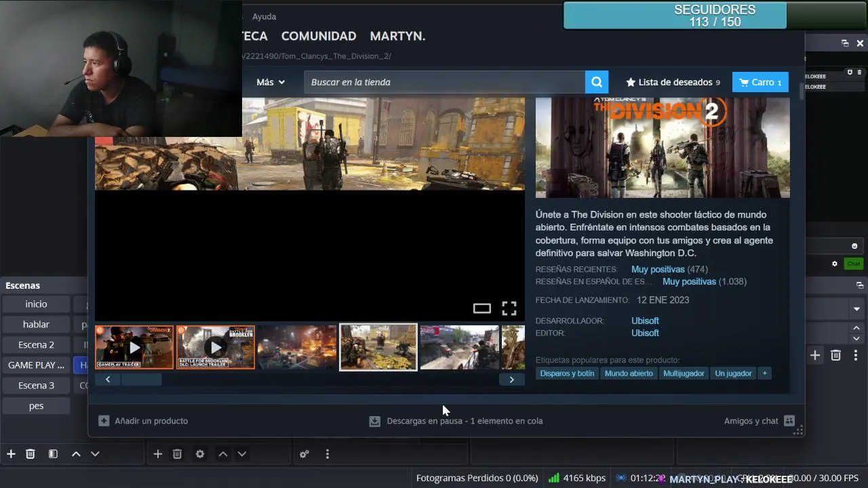
Task: Open audio mixer three-dot menu
Action: (328, 454)
